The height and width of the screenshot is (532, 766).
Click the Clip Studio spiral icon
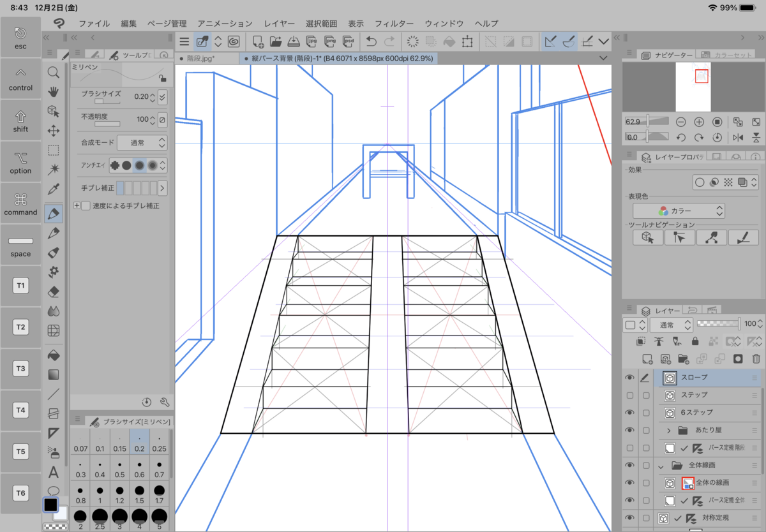[234, 41]
